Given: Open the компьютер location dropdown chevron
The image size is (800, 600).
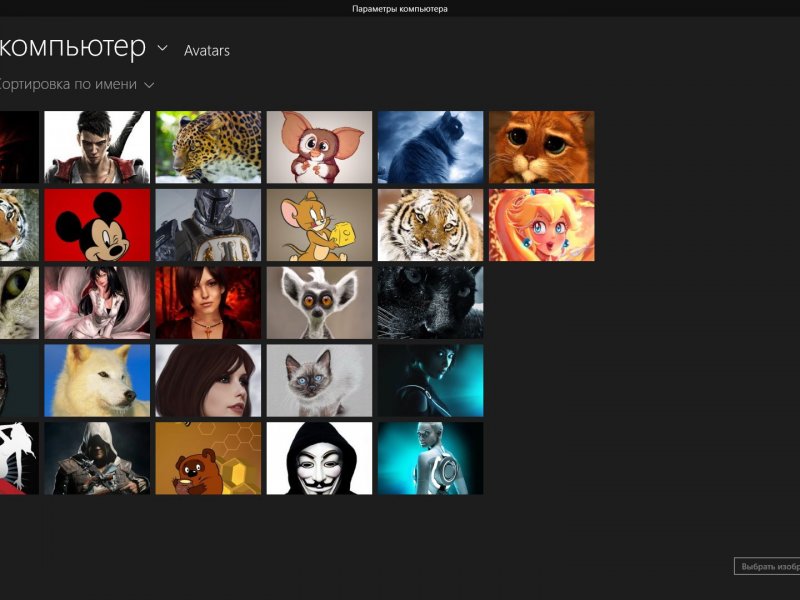Looking at the screenshot, I should tap(162, 48).
